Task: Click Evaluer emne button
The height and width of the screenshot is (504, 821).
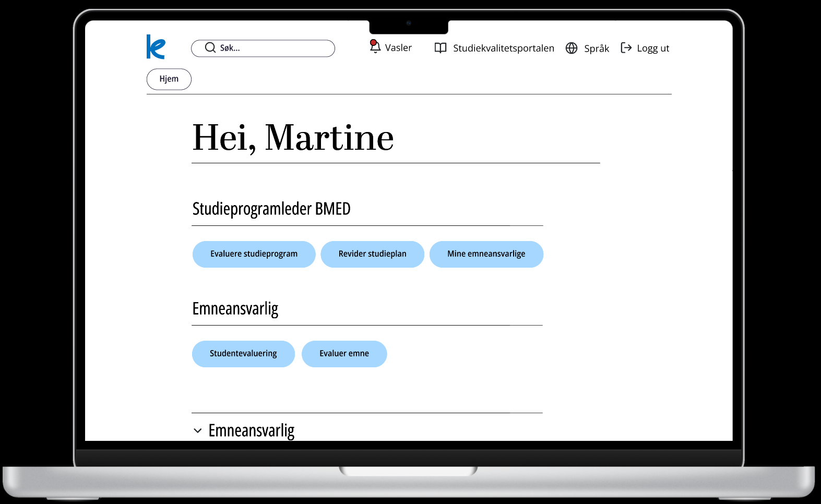Action: coord(344,354)
